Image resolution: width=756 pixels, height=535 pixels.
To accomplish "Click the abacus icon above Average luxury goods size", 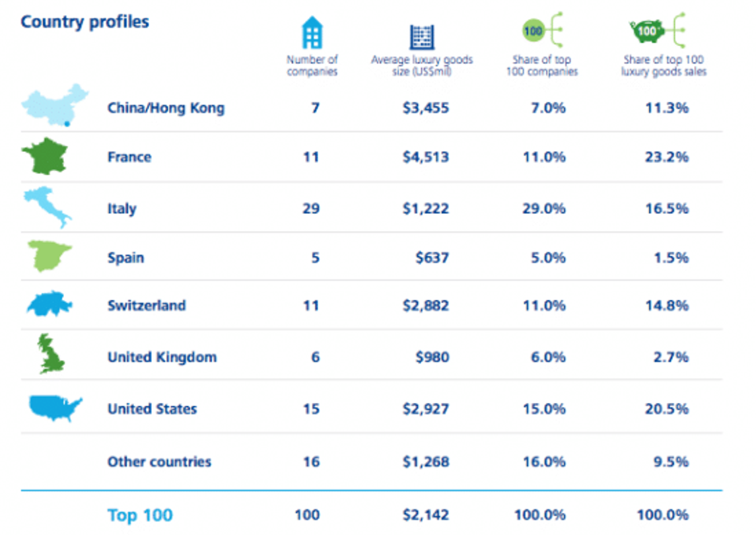I will [422, 37].
